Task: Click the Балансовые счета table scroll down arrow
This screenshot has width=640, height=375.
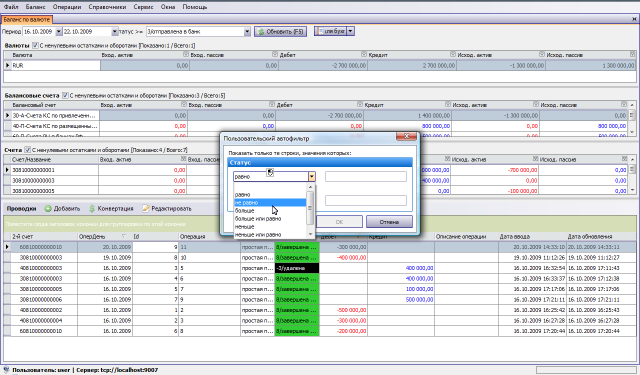Action: click(632, 133)
